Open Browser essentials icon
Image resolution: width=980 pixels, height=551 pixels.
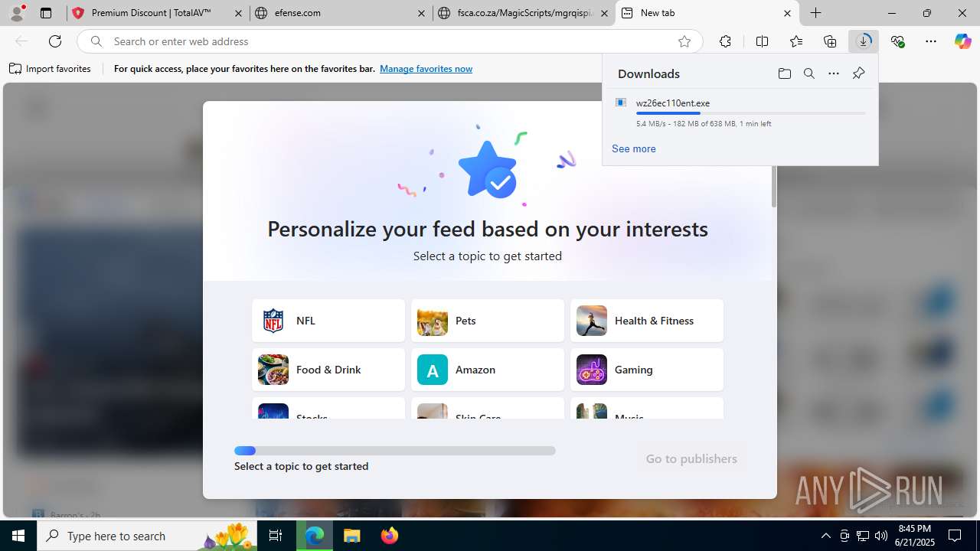(x=897, y=41)
